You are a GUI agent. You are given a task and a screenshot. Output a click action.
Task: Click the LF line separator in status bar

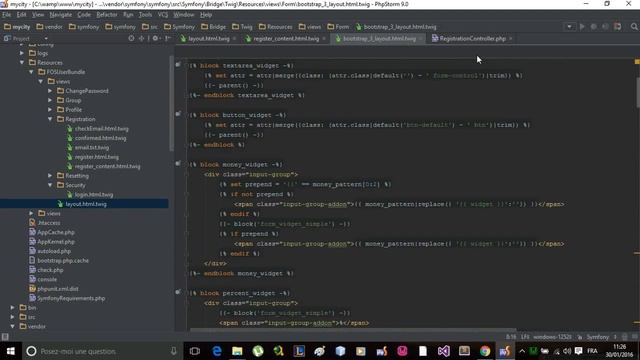(525, 337)
